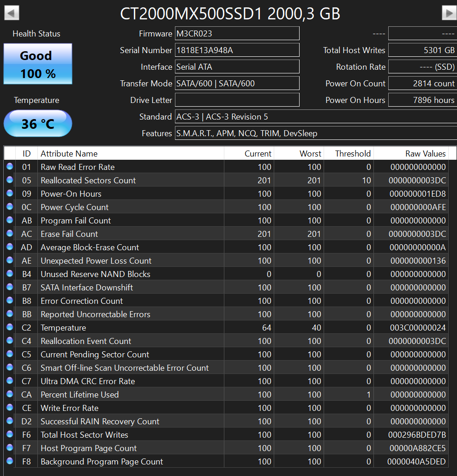This screenshot has height=476, width=457.
Task: Click raw value 00000A882CE5
Action: tap(418, 448)
